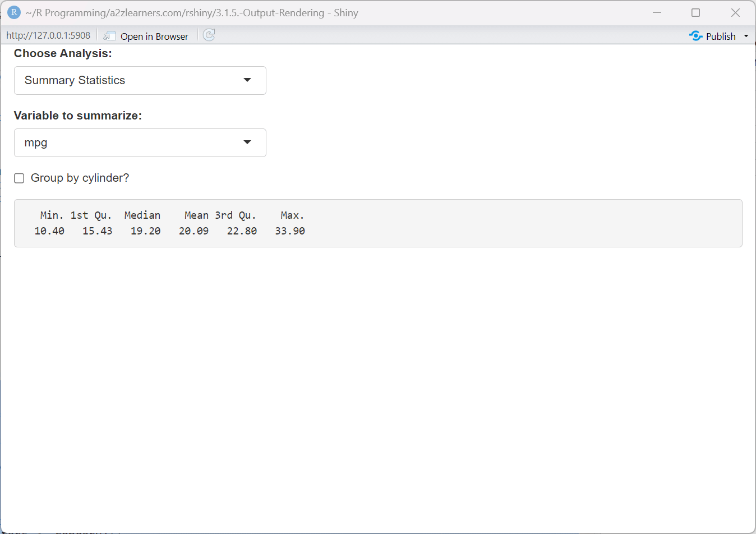The height and width of the screenshot is (534, 756).
Task: Click the refresh icon to reload the app
Action: tap(209, 35)
